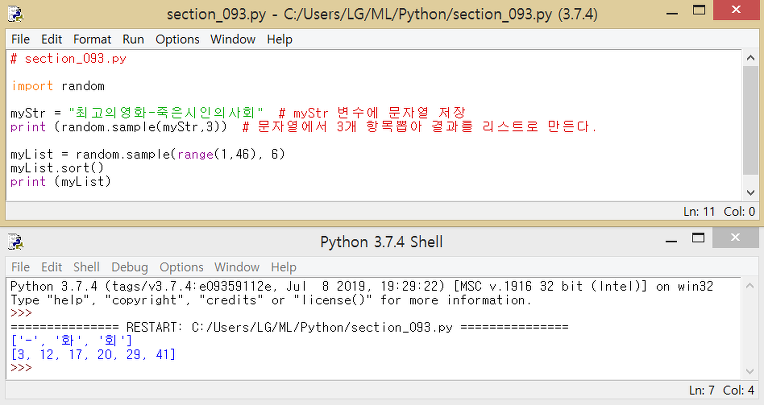764x405 pixels.
Task: Click the 'print (myList)' line
Action: point(61,181)
